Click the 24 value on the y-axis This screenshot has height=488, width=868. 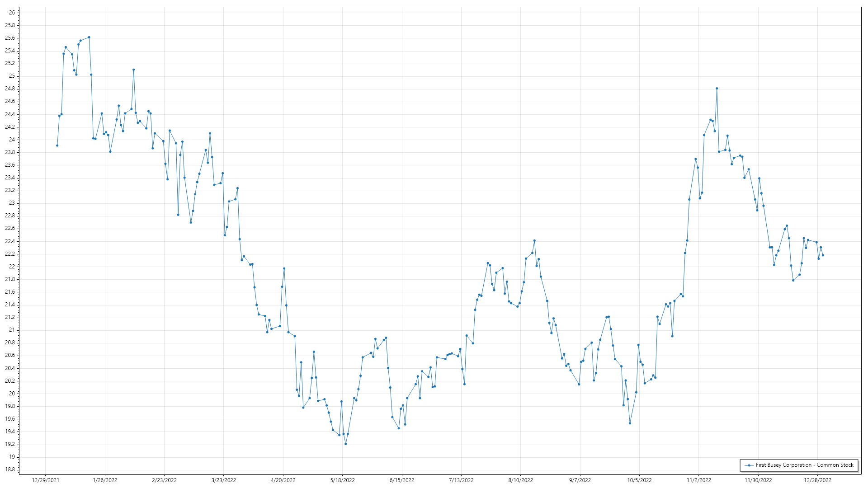pos(12,140)
